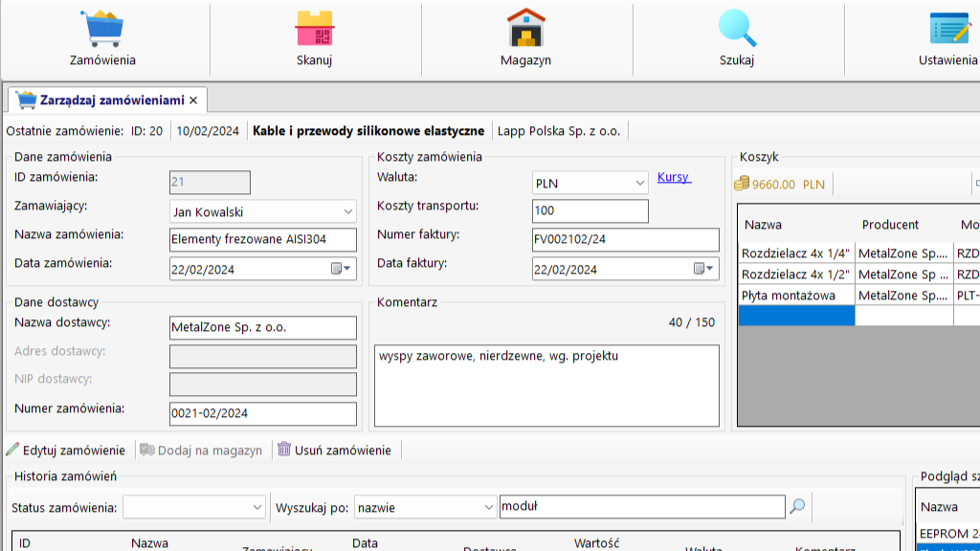The width and height of the screenshot is (980, 551).
Task: Click the Szukaj magnifier icon
Action: click(737, 29)
